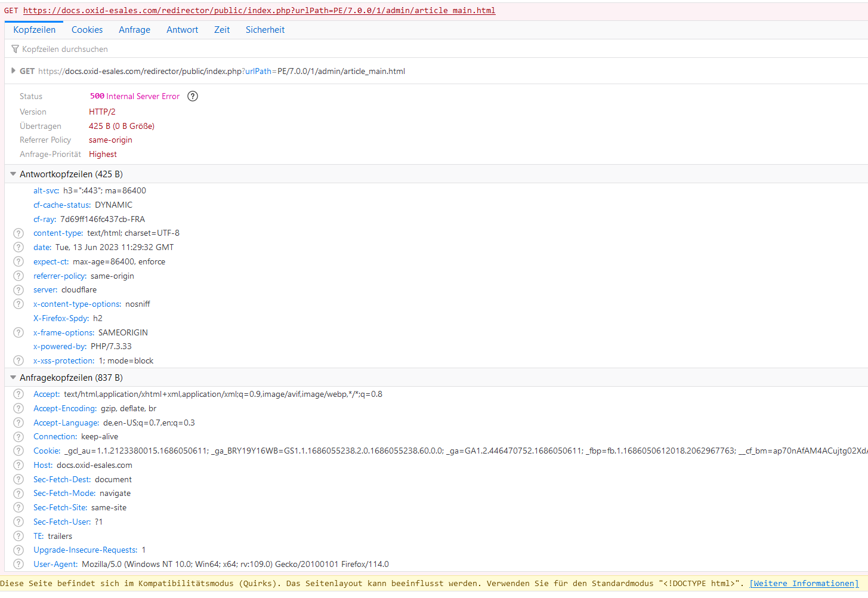The width and height of the screenshot is (868, 598).
Task: Open help icon for x-frame-options header
Action: click(x=18, y=332)
